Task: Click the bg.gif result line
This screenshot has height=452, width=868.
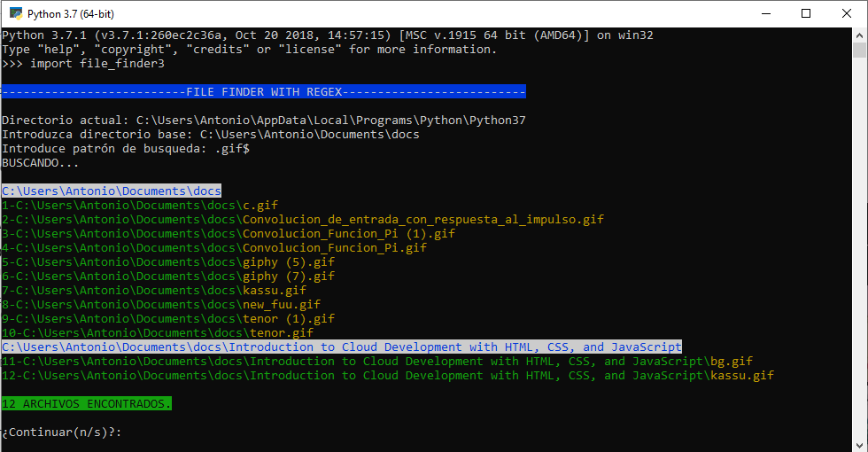Action: (377, 362)
